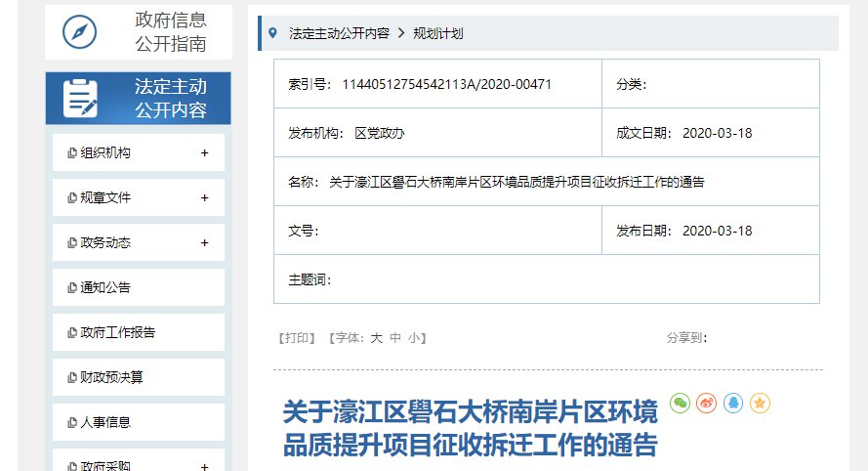Image resolution: width=868 pixels, height=471 pixels.
Task: Open the 政府工作报告 menu item
Action: tap(117, 333)
